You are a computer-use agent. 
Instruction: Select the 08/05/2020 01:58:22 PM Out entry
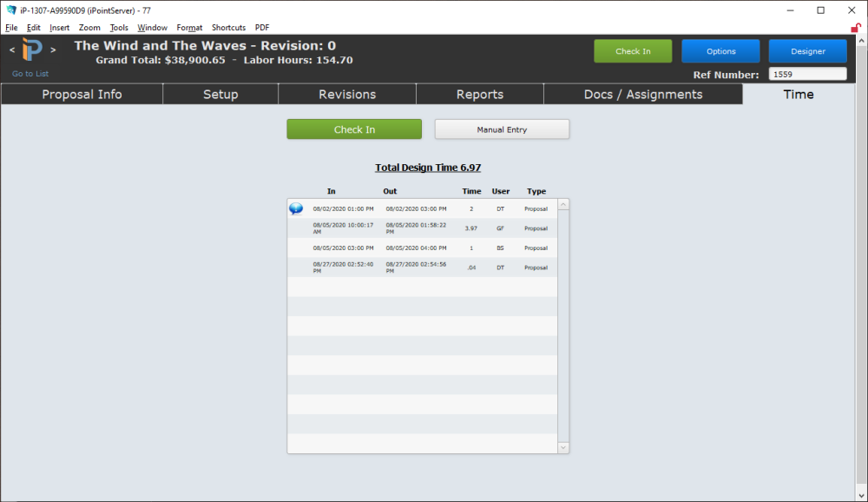point(417,228)
